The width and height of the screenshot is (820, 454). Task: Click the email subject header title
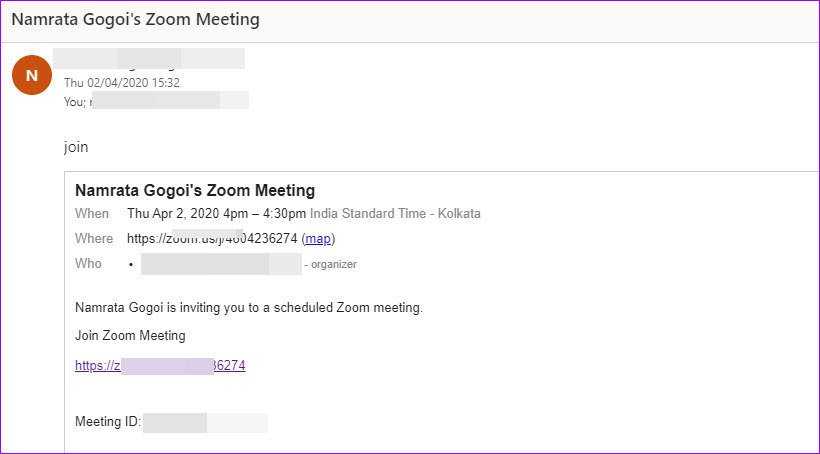coord(135,20)
